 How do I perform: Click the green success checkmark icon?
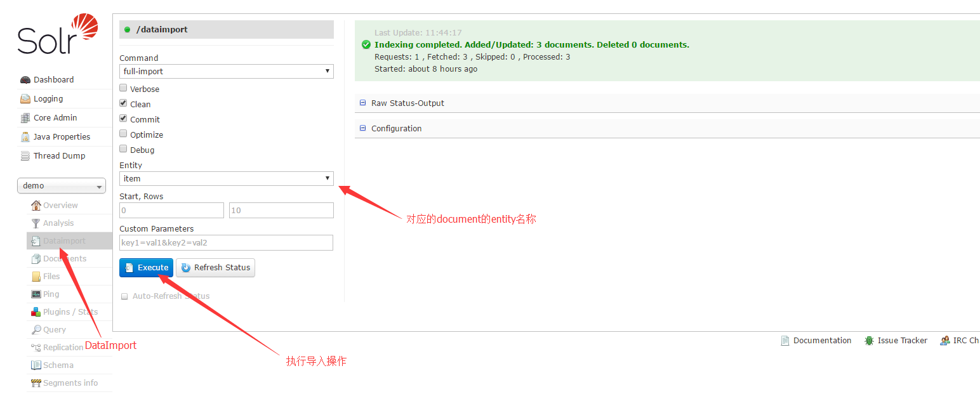[x=366, y=45]
